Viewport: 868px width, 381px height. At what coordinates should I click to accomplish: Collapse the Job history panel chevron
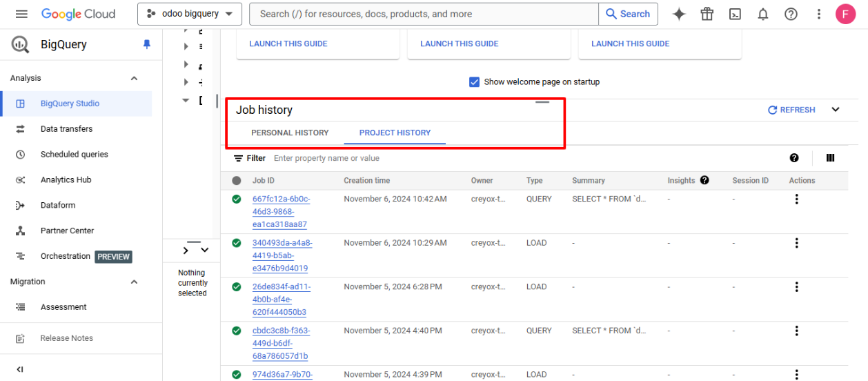pos(836,110)
